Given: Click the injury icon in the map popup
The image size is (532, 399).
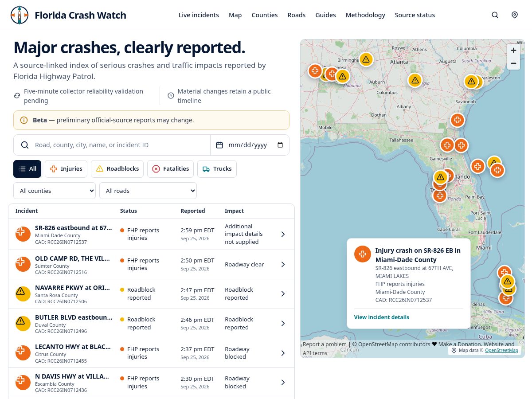Looking at the screenshot, I should 362,254.
